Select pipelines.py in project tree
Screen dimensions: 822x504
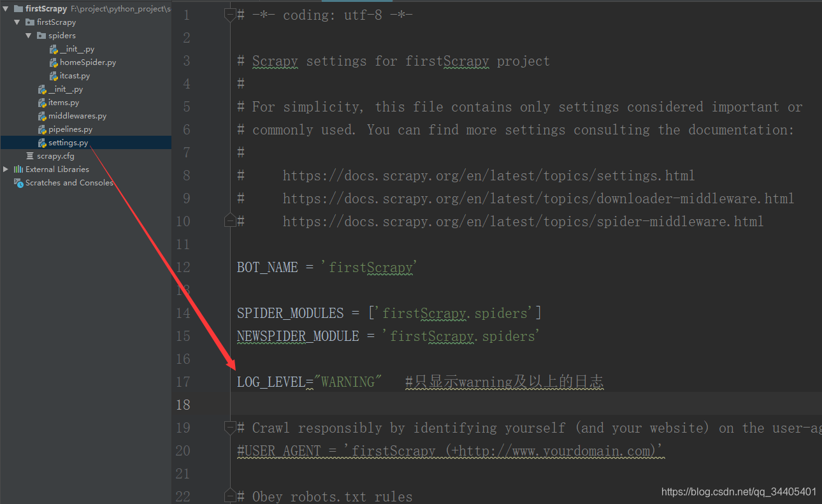[70, 129]
